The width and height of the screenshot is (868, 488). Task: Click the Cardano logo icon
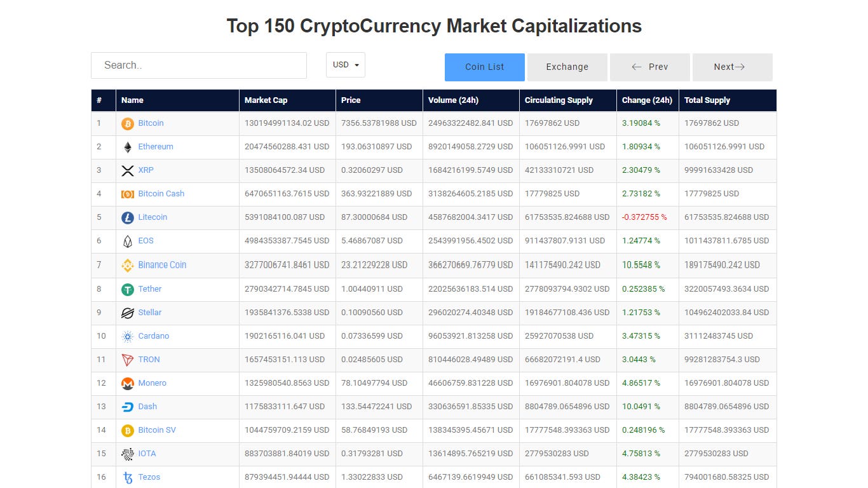[128, 336]
